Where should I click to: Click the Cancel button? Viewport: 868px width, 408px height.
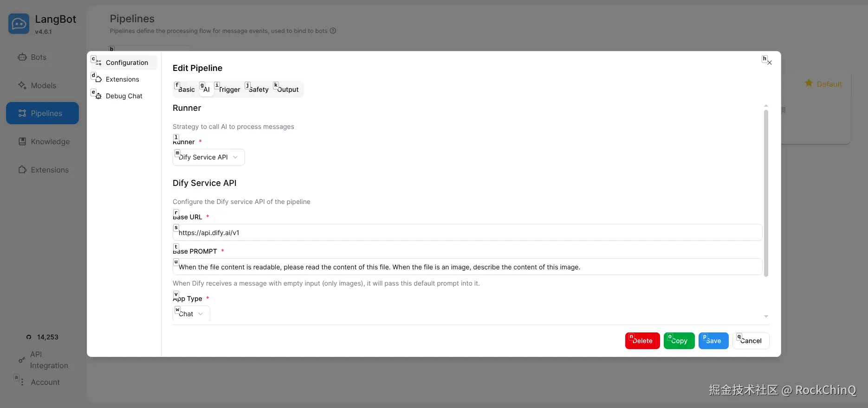tap(751, 341)
